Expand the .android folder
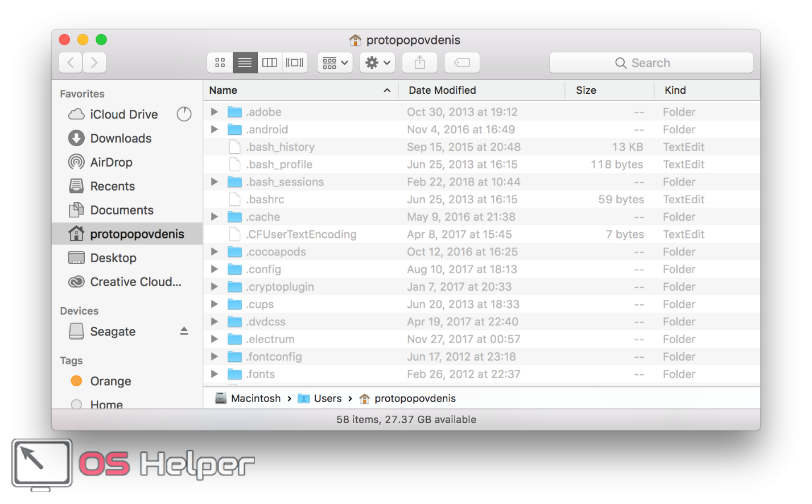Viewport: 812px width, 504px height. 215,129
